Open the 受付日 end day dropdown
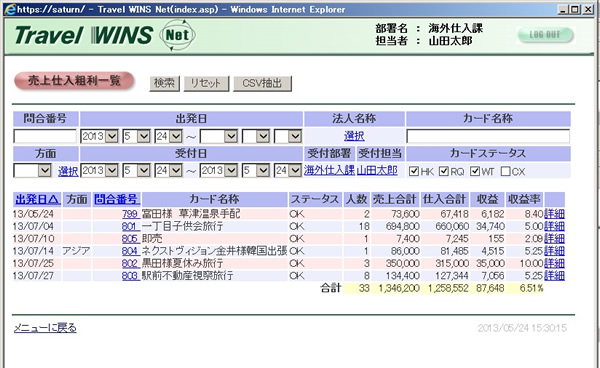Screen dimensions: 600x368 [288, 170]
